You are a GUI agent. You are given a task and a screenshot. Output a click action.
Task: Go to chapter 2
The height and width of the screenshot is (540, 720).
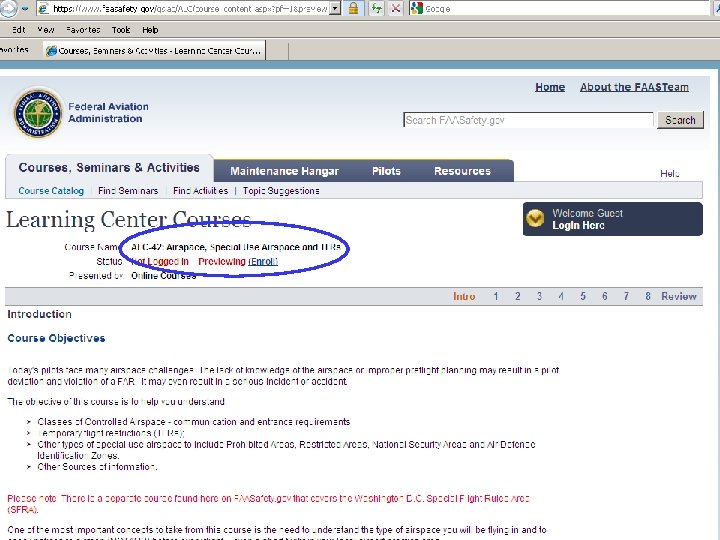518,296
